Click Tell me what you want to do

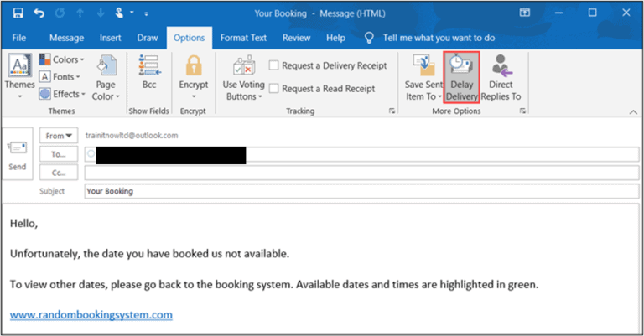pyautogui.click(x=439, y=38)
